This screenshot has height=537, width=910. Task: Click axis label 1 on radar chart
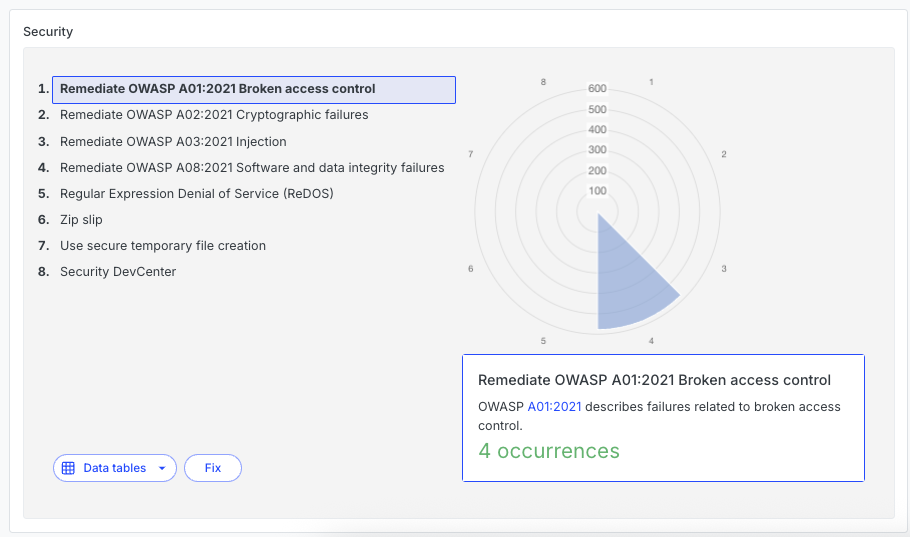[x=651, y=82]
